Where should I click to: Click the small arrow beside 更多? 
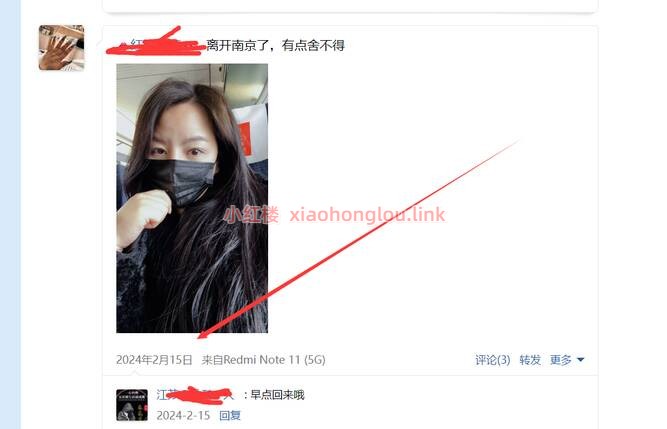580,360
